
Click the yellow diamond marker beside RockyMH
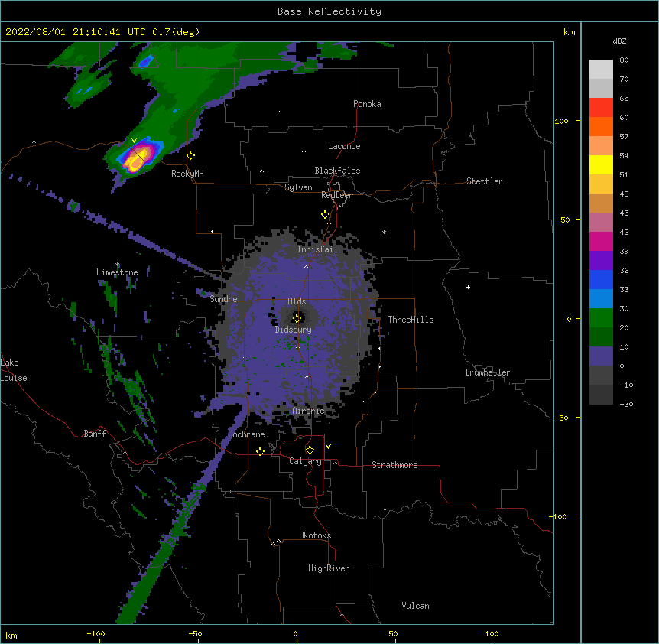(x=191, y=156)
